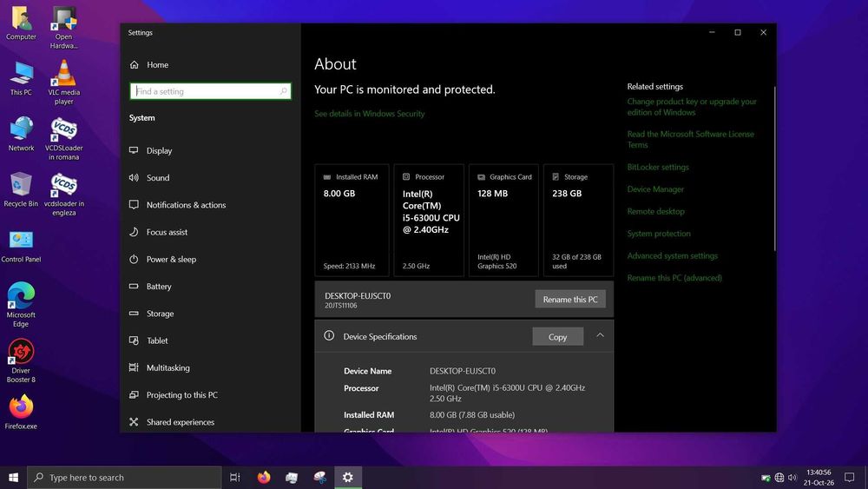Screen dimensions: 868x489
Task: Read the Microsoft Software License Terms
Action: click(690, 140)
